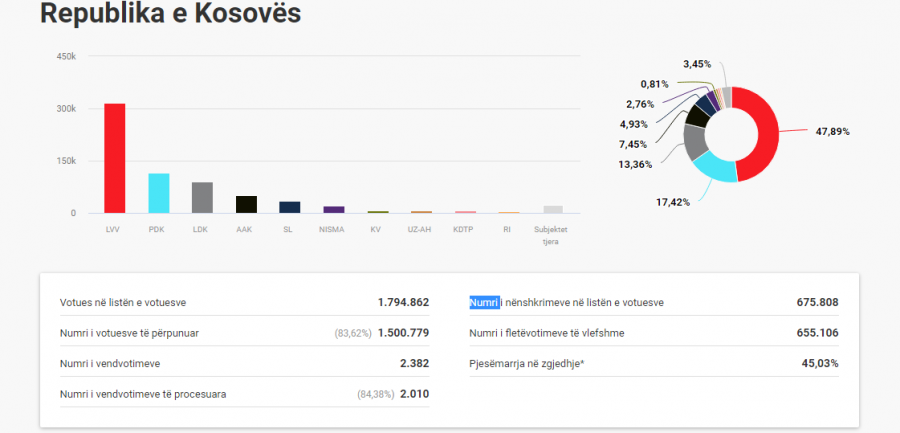Click the LDK axis label
900x433 pixels.
point(202,230)
